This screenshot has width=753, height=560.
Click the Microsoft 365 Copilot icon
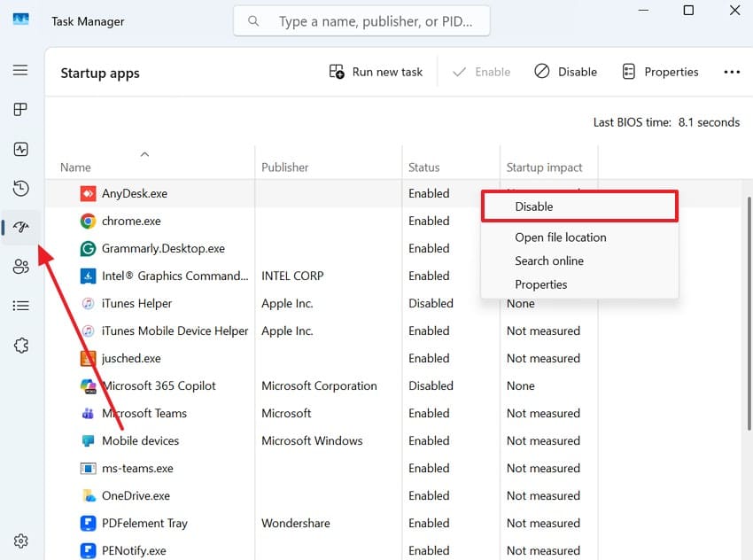pyautogui.click(x=89, y=385)
